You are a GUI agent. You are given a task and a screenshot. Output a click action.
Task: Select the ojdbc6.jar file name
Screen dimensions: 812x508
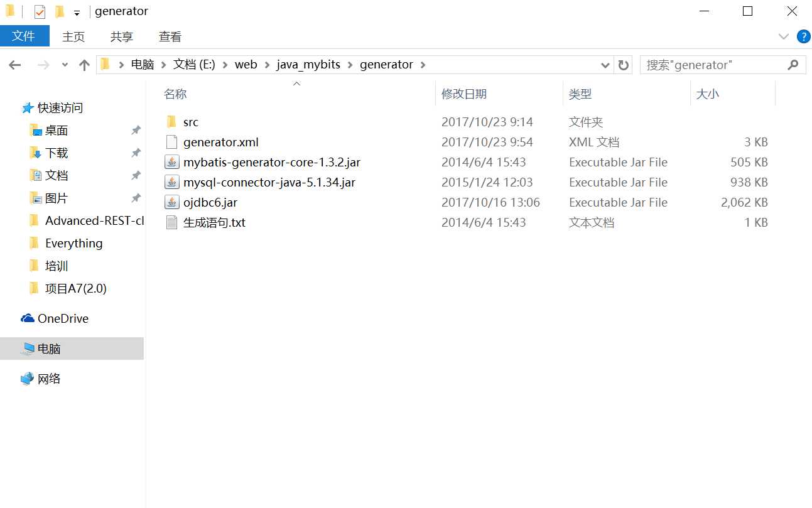tap(210, 202)
